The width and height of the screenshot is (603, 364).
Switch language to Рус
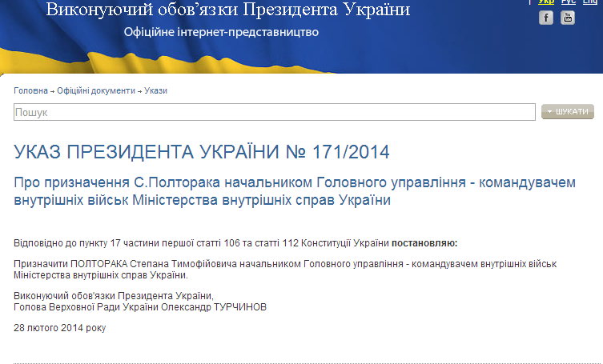pos(569,2)
